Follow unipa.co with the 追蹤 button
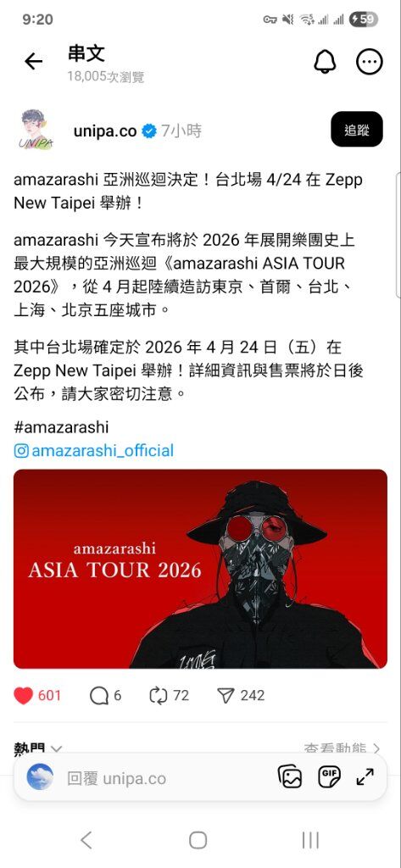The image size is (401, 868). point(357,129)
